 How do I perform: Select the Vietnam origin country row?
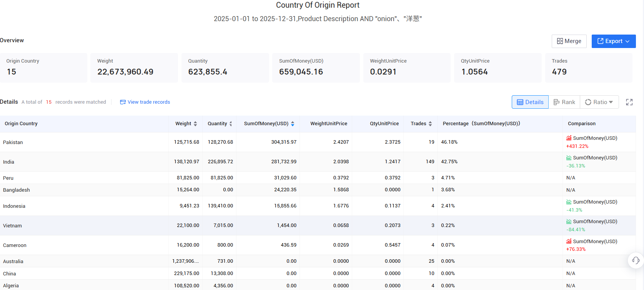(x=318, y=225)
